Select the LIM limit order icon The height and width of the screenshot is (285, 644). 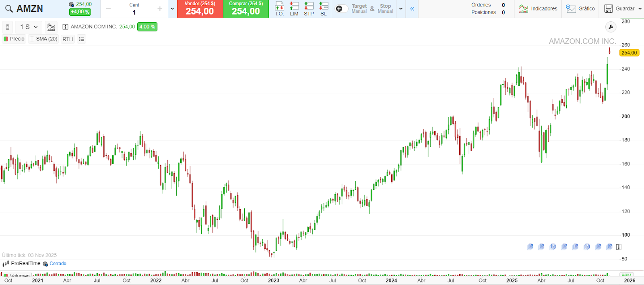click(294, 8)
